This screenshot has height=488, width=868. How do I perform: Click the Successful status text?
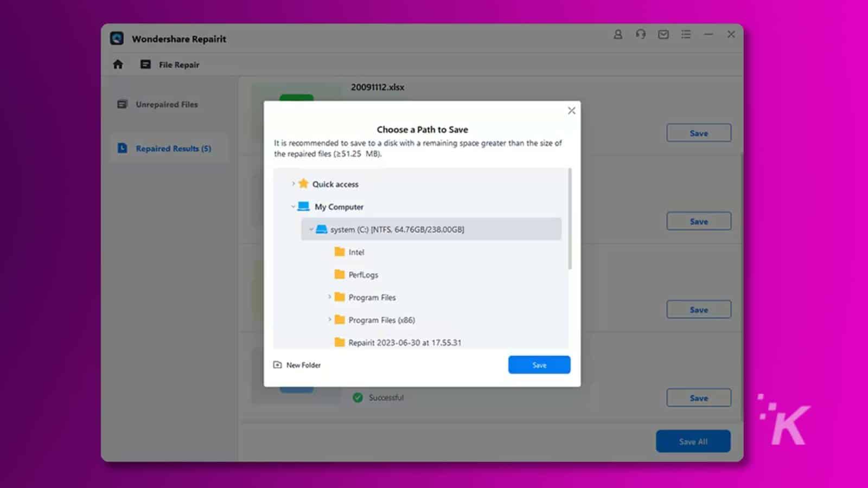click(386, 397)
